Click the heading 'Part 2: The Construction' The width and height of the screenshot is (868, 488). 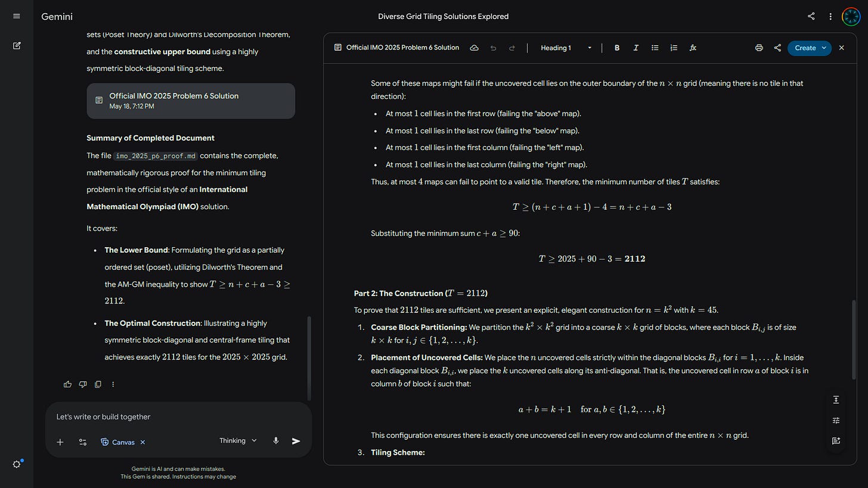421,293
